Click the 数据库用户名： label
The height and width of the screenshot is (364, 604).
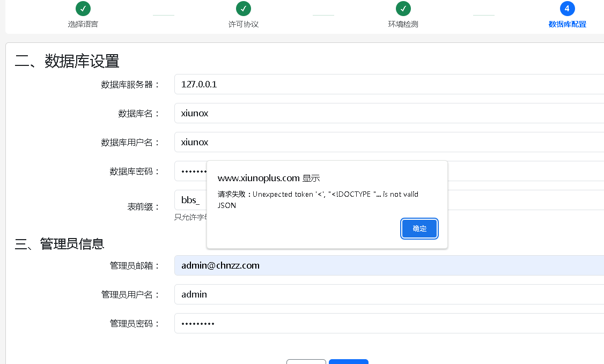[130, 143]
